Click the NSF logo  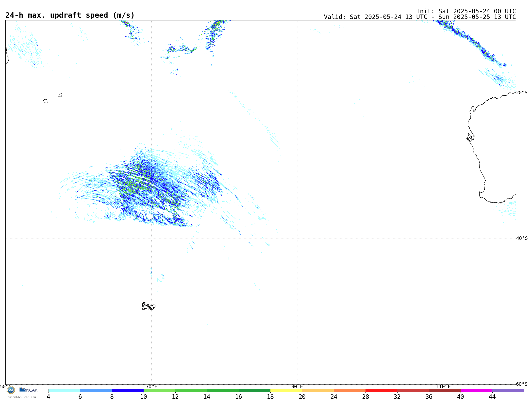(11, 390)
